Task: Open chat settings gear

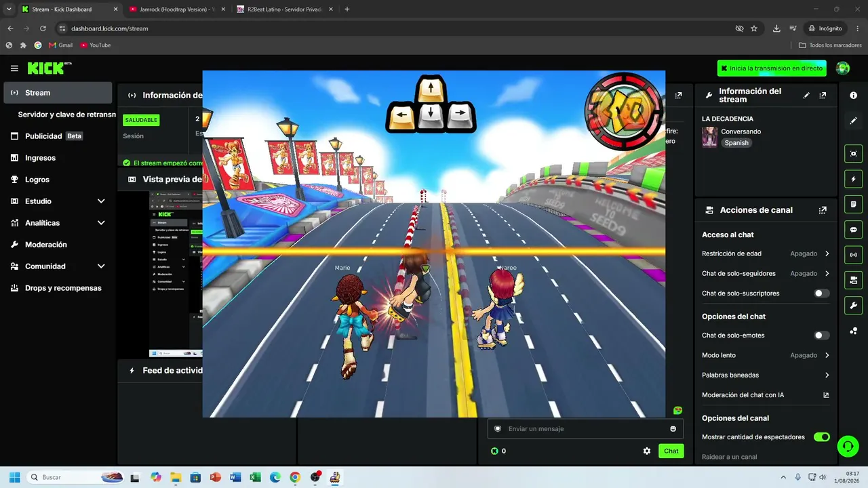Action: pos(647,451)
